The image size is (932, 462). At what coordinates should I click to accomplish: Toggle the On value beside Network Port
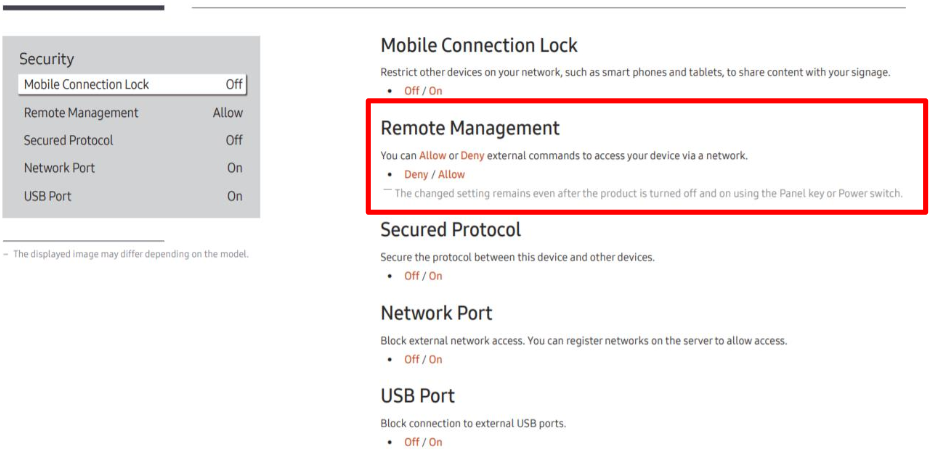[x=235, y=168]
